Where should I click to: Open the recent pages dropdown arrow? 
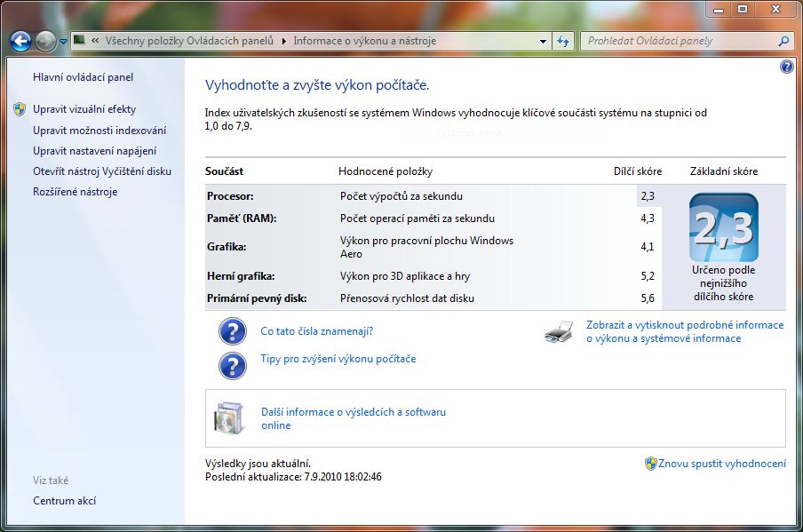tap(63, 42)
